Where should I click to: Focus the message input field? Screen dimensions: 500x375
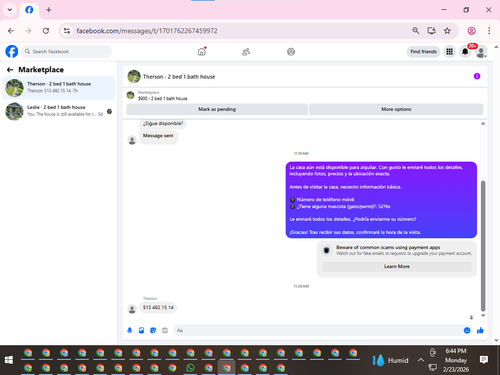[x=317, y=330]
